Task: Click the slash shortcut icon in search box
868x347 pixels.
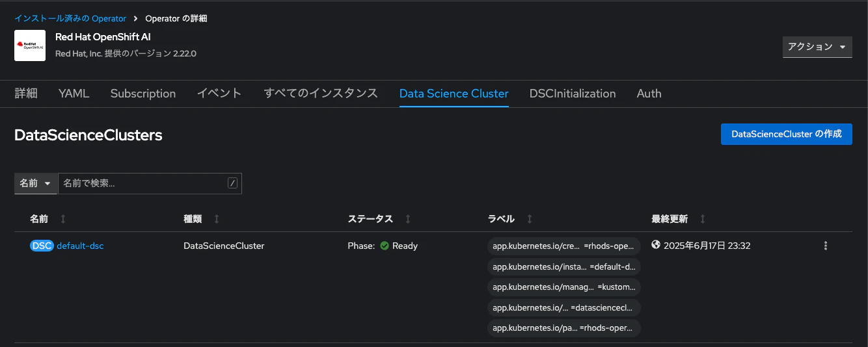Action: point(233,183)
